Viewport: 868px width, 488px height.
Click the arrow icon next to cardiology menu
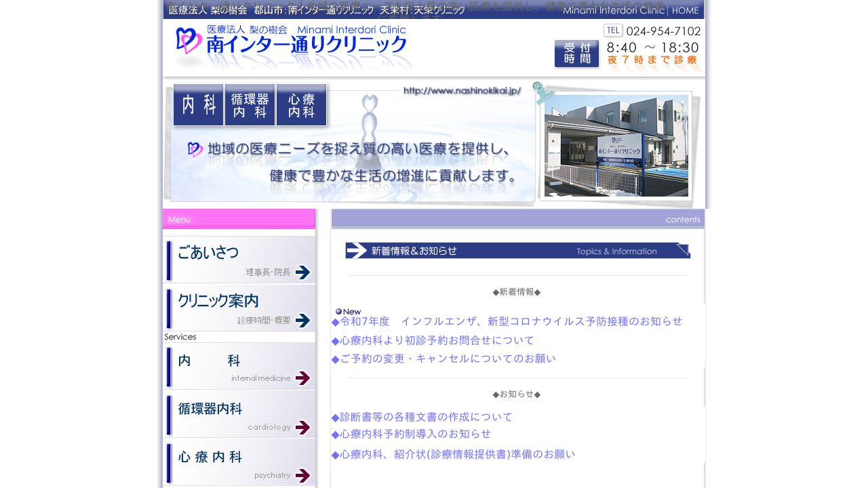pyautogui.click(x=303, y=428)
